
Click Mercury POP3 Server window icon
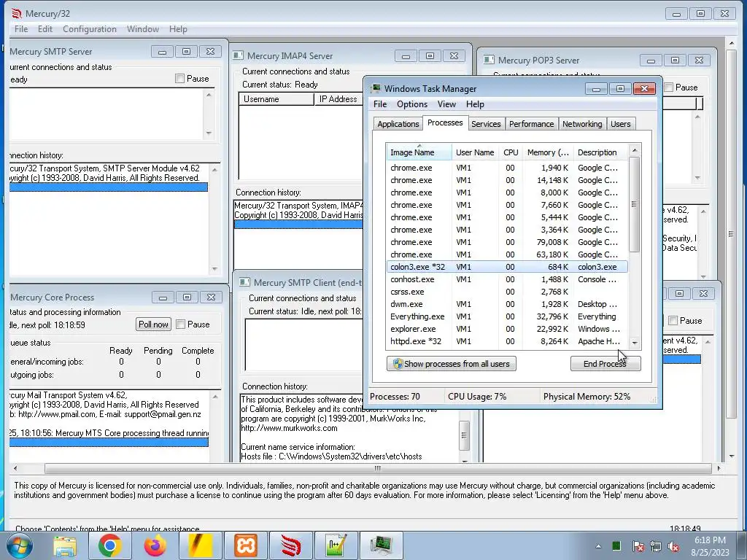pos(489,60)
